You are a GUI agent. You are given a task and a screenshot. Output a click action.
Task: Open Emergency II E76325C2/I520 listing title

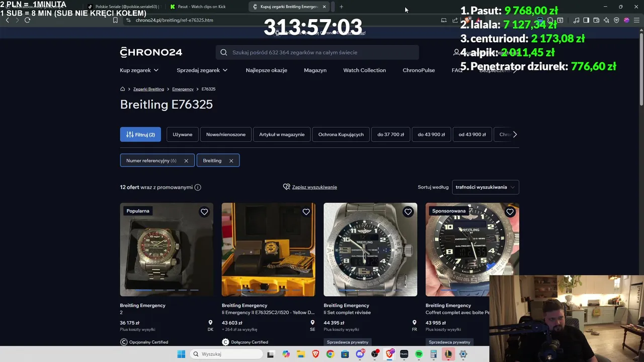pyautogui.click(x=268, y=312)
